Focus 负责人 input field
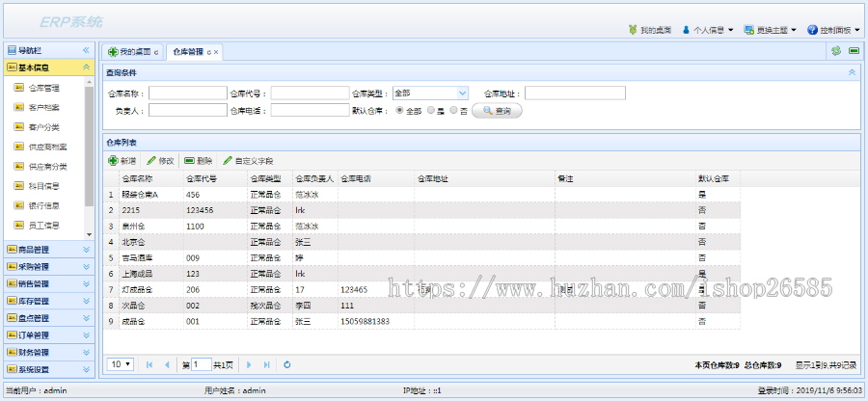The width and height of the screenshot is (868, 401). coord(188,110)
